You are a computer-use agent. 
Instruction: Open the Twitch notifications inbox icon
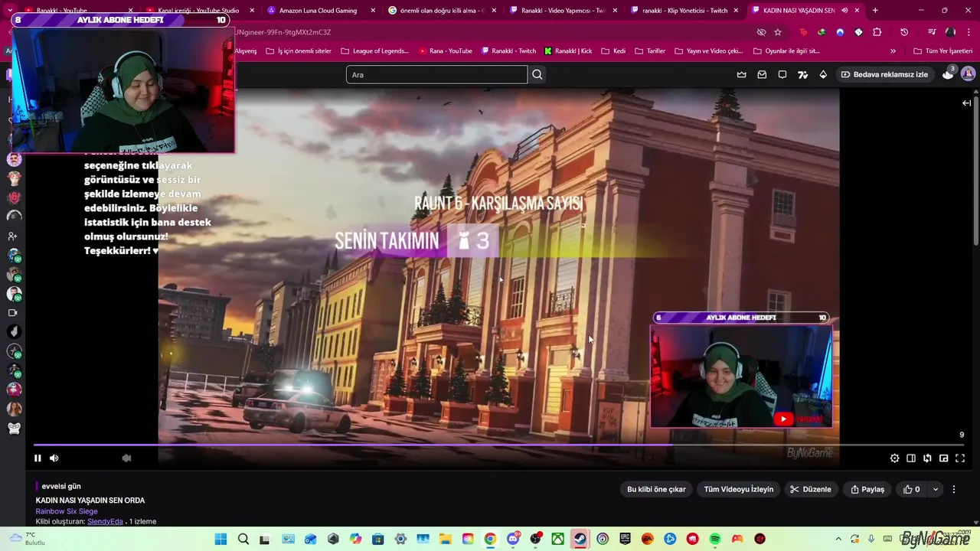click(x=762, y=74)
